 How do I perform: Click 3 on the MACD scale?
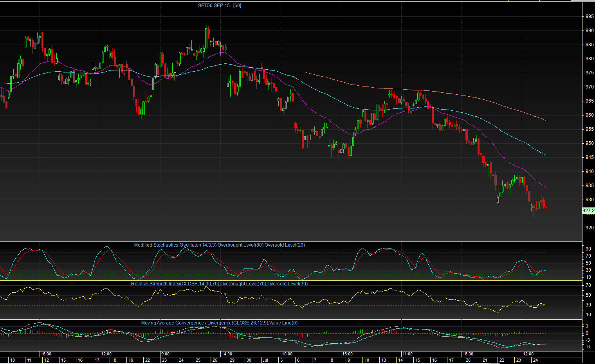pos(587,326)
